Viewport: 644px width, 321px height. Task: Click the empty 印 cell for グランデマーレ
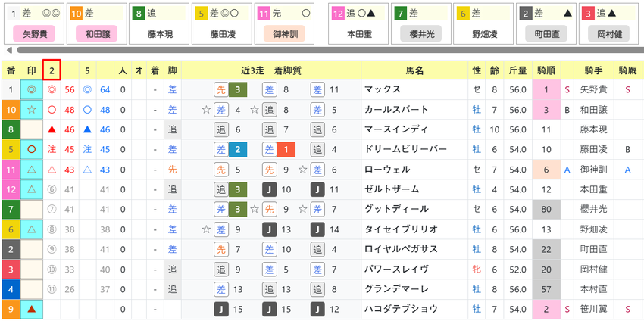click(x=32, y=289)
